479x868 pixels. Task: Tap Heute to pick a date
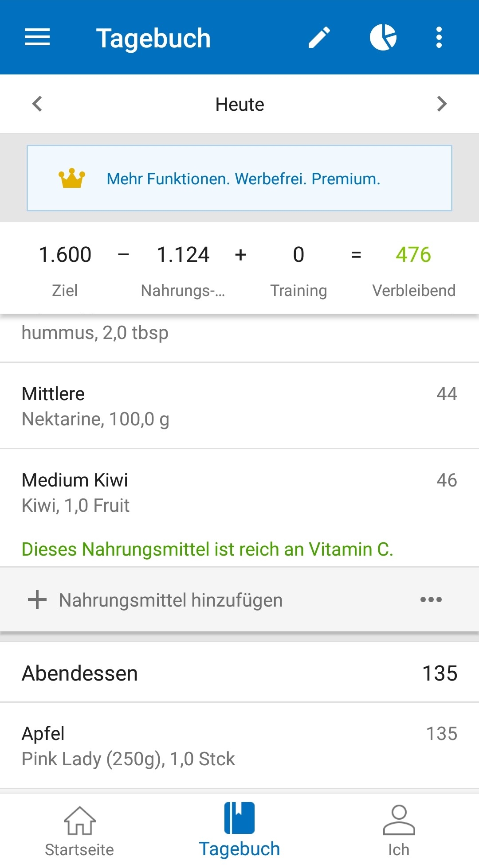coord(239,105)
